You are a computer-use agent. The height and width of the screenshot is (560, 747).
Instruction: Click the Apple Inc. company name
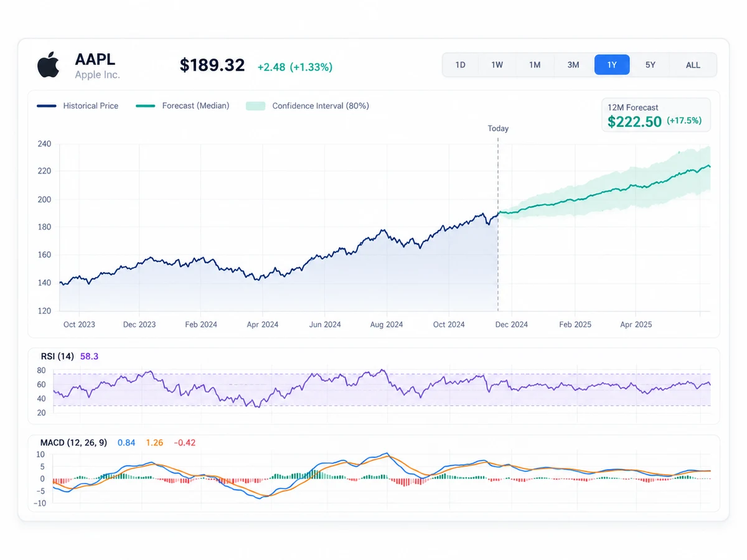click(x=97, y=75)
